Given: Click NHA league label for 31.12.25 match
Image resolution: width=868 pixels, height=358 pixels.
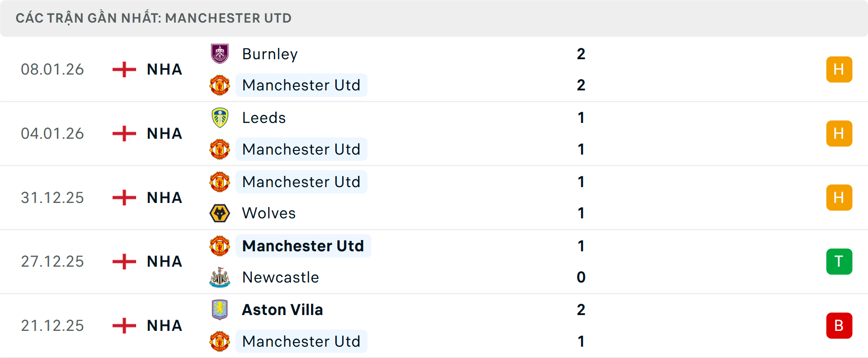Looking at the screenshot, I should pos(165,198).
